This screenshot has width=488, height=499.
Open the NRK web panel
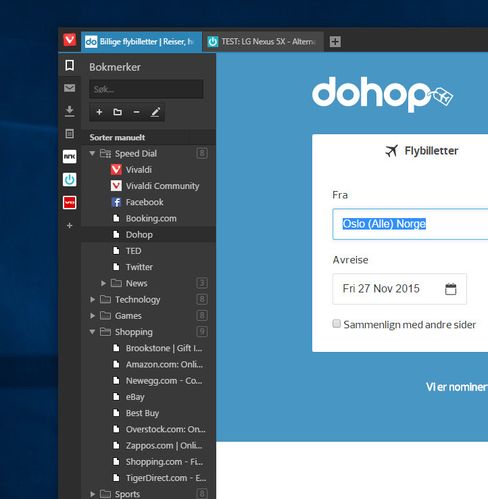[x=70, y=157]
